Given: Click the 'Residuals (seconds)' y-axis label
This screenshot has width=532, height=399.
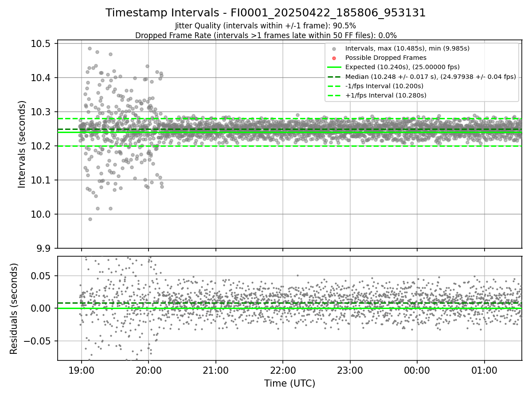Looking at the screenshot, I should tap(14, 309).
